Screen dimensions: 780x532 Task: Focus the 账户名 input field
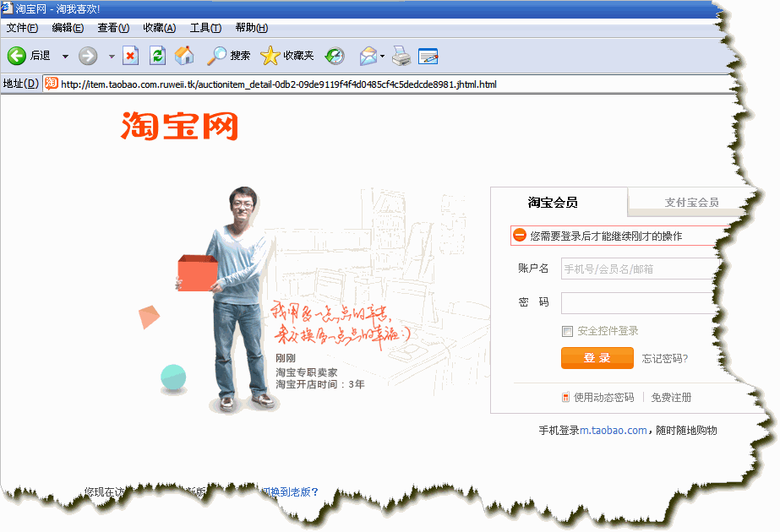[641, 269]
